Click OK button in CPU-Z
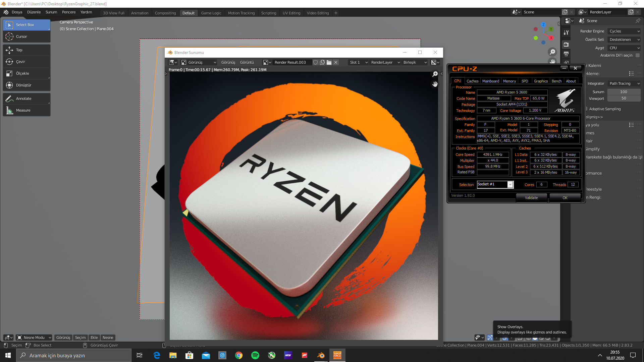Image resolution: width=644 pixels, height=362 pixels. [565, 198]
